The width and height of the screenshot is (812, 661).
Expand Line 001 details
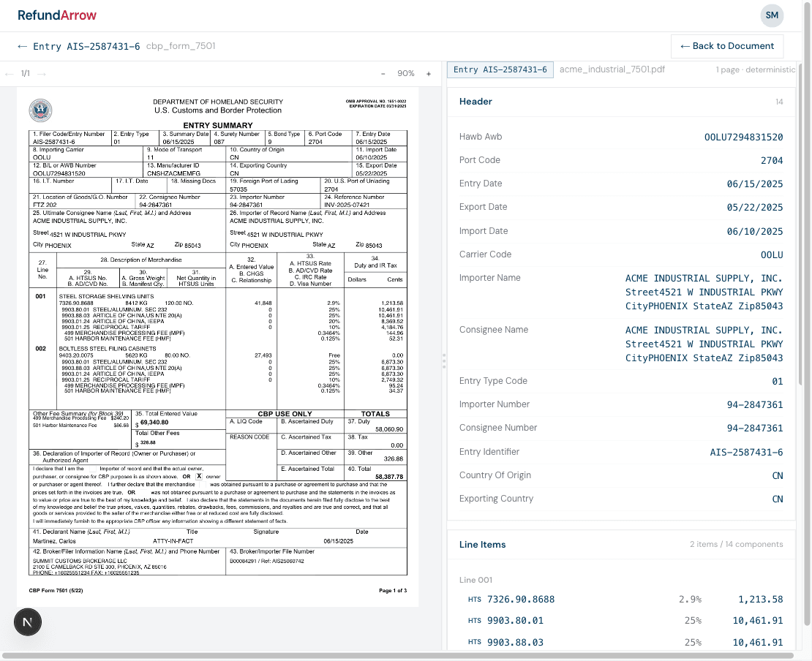(x=475, y=579)
